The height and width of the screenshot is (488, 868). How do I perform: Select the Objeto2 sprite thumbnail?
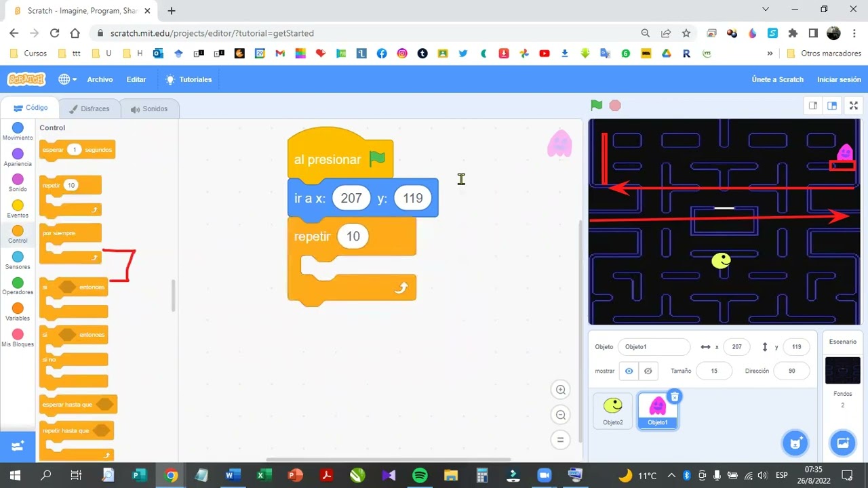pyautogui.click(x=613, y=411)
